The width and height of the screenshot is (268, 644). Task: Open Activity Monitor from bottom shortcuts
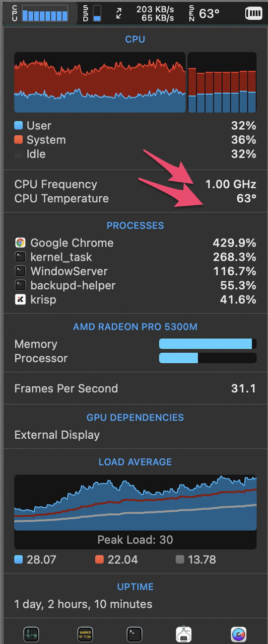31,634
